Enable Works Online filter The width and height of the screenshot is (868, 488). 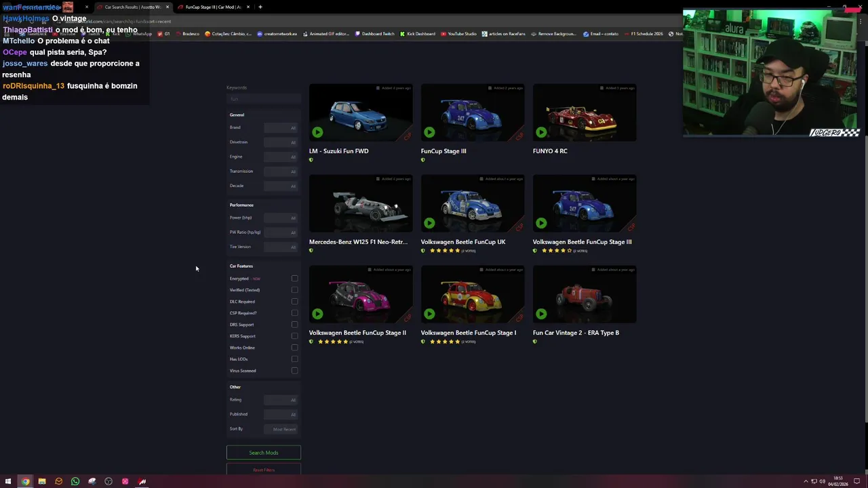[294, 348]
